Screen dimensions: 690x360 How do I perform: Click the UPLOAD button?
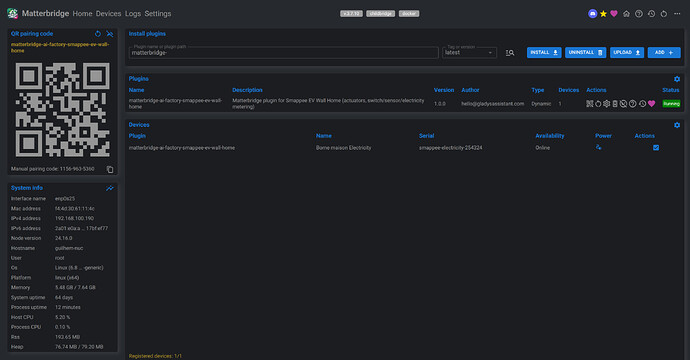tap(627, 52)
